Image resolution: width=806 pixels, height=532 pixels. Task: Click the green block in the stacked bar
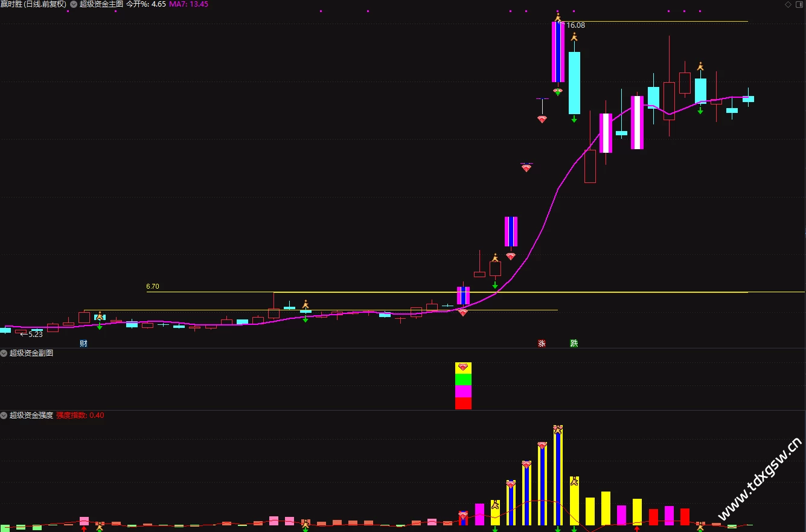(x=463, y=380)
